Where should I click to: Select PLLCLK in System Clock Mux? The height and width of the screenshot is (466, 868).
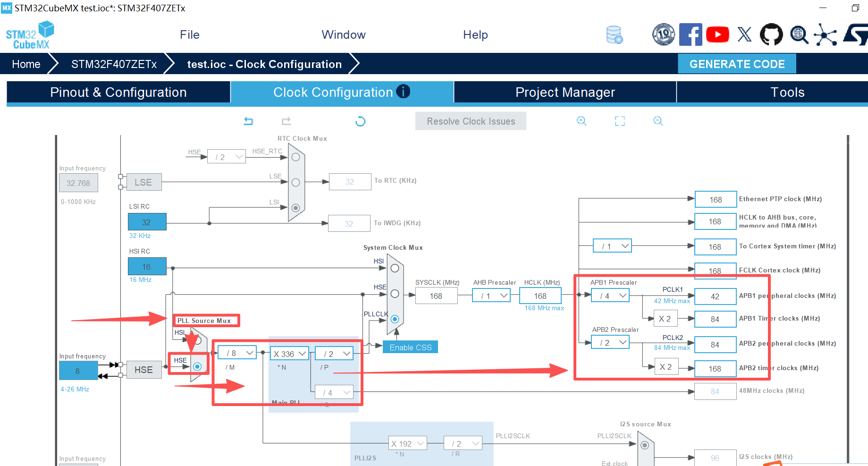click(395, 319)
